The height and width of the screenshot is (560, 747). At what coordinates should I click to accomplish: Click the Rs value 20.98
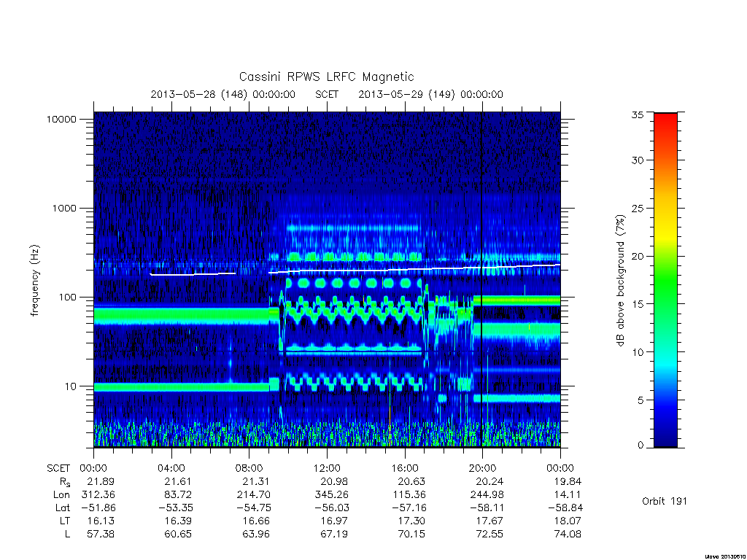click(334, 481)
